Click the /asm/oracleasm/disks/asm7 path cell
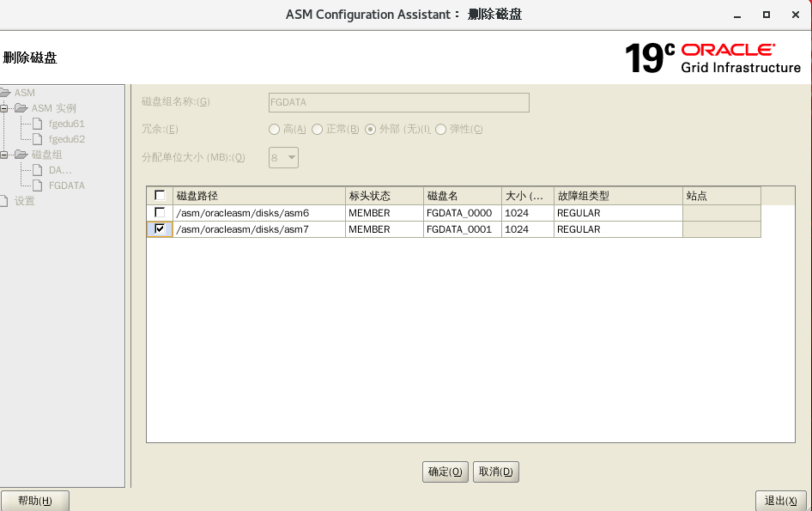Viewport: 812px width, 511px height. coord(259,229)
